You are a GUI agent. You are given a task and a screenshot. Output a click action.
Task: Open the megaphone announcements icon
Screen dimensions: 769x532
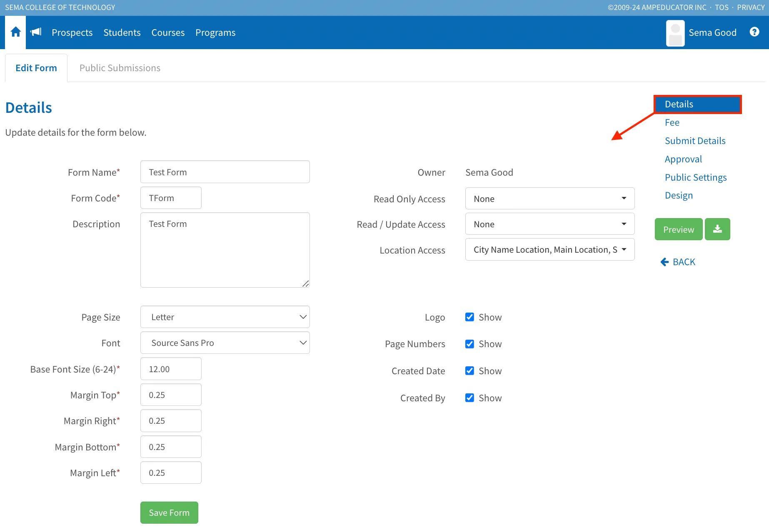click(36, 32)
